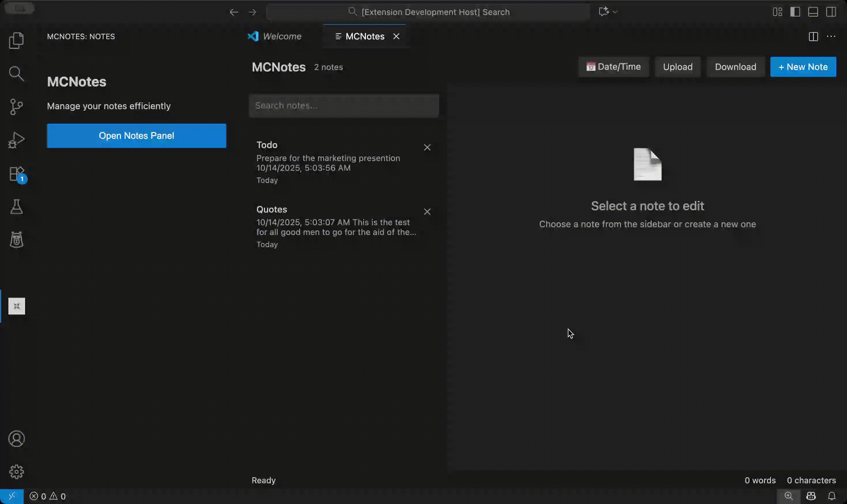This screenshot has width=847, height=504.
Task: Open the Search view in activity bar
Action: point(16,74)
